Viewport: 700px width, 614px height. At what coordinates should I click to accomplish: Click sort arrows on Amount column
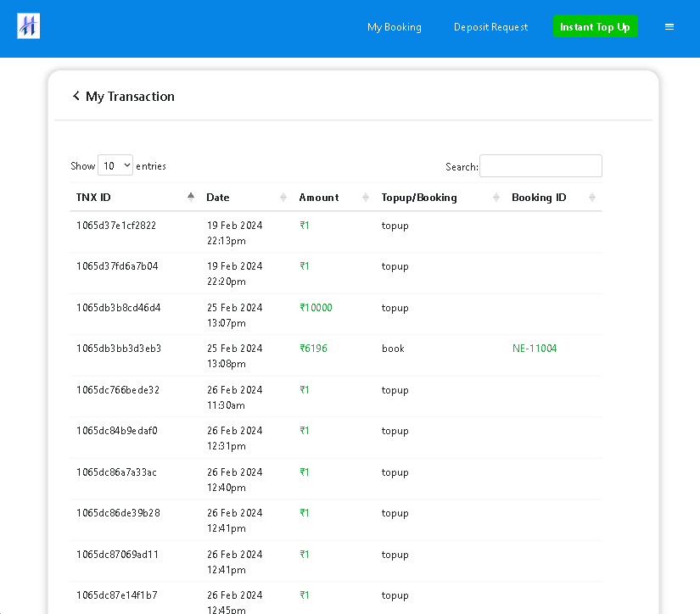tap(366, 198)
